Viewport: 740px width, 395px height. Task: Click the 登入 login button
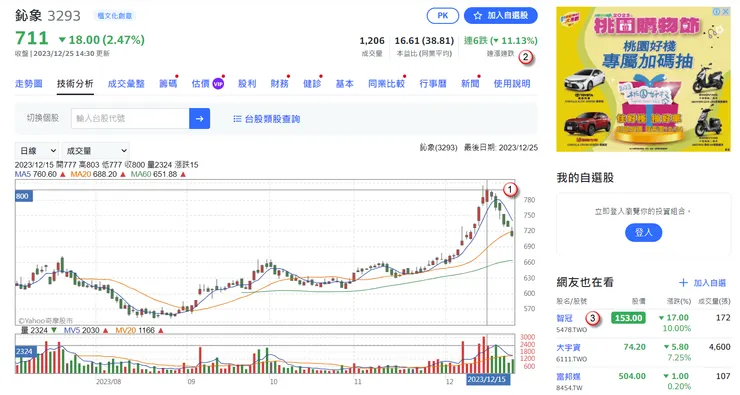pos(643,232)
